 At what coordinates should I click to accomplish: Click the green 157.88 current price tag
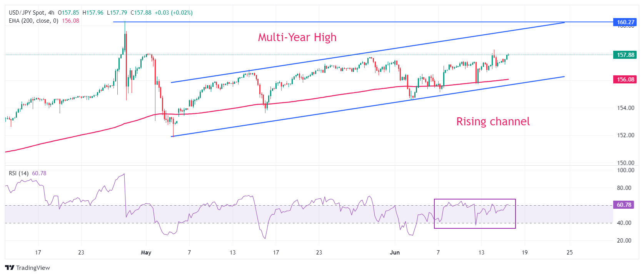click(x=625, y=55)
